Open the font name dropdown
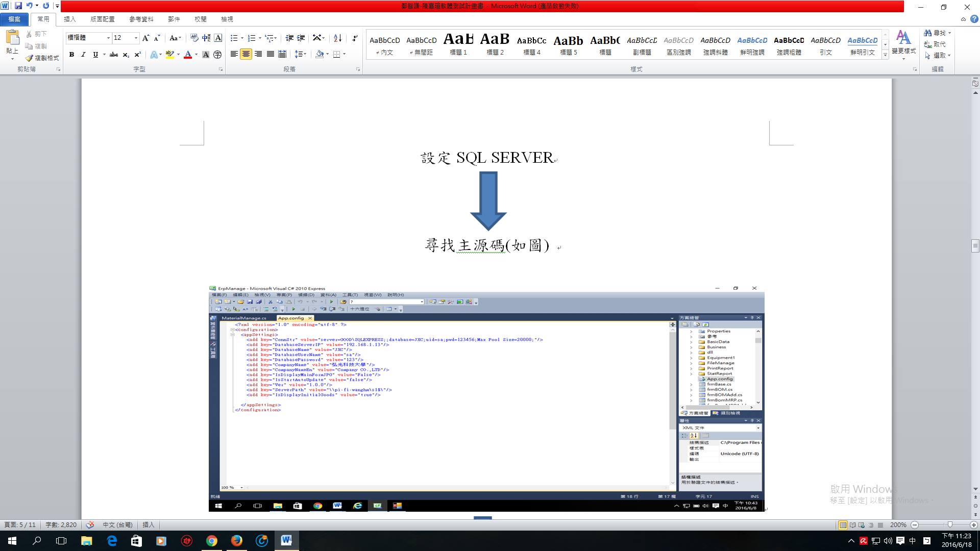The image size is (980, 551). pos(108,38)
